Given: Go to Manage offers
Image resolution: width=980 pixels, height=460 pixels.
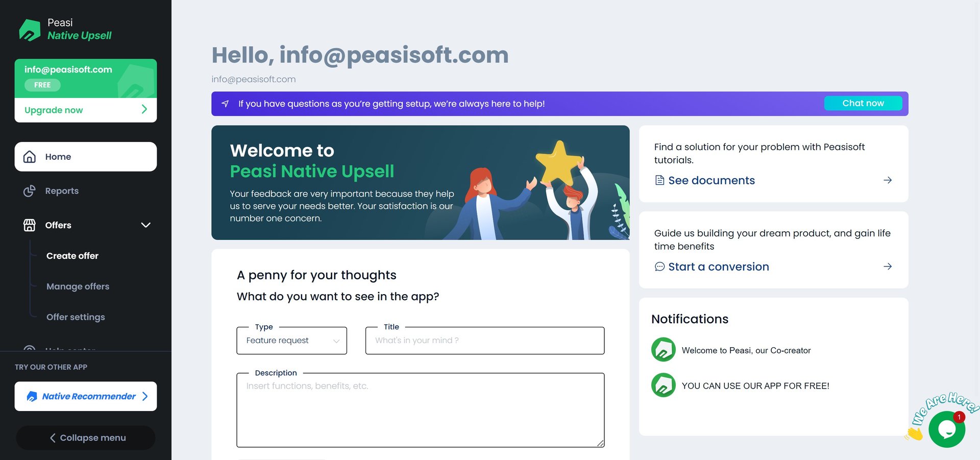Looking at the screenshot, I should pyautogui.click(x=78, y=286).
